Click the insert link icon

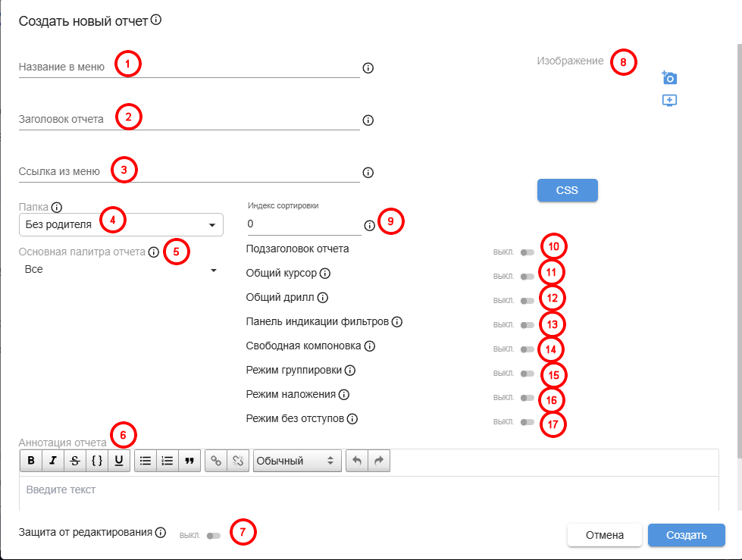[x=216, y=460]
